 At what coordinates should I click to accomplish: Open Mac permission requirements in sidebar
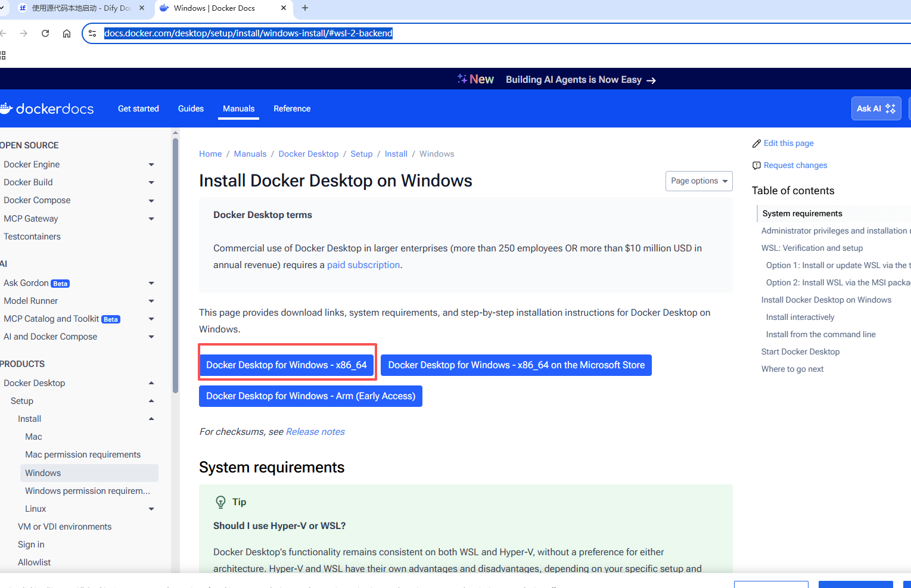click(83, 455)
